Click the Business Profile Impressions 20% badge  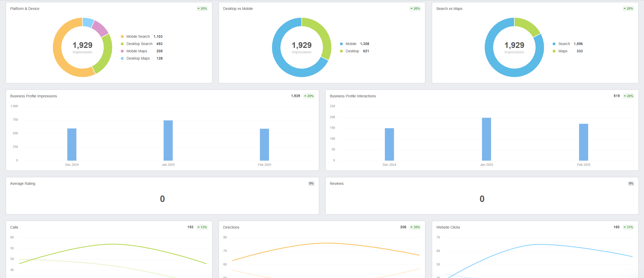(x=309, y=96)
